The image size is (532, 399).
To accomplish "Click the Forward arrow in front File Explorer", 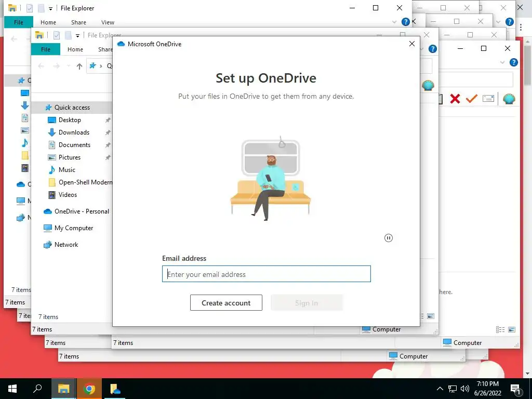I will (56, 66).
